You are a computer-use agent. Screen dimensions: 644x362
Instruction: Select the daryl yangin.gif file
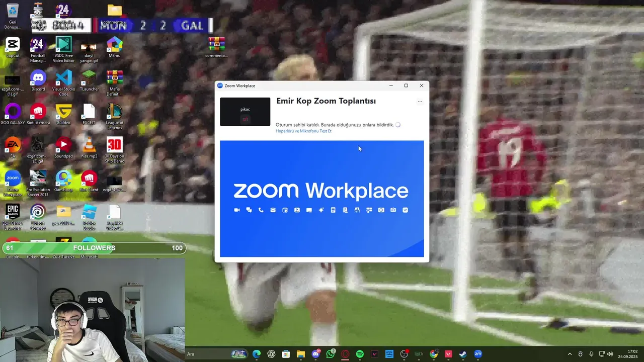(x=89, y=50)
